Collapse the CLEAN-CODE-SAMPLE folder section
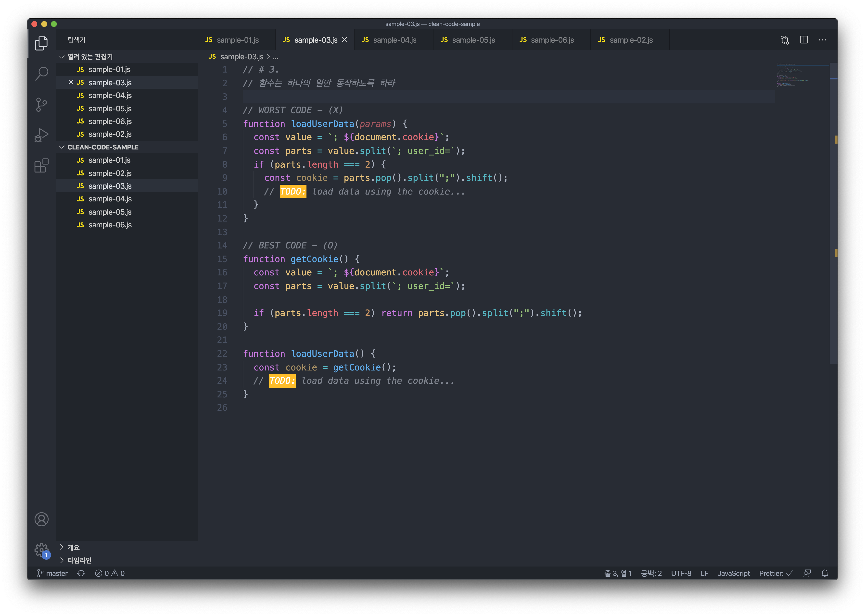 [x=62, y=147]
